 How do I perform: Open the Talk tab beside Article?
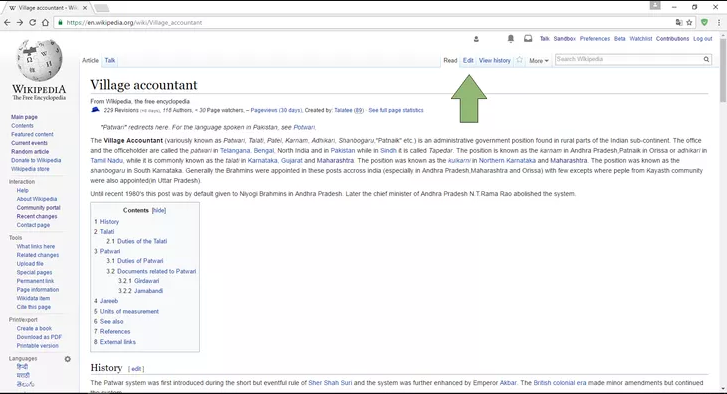pyautogui.click(x=110, y=60)
